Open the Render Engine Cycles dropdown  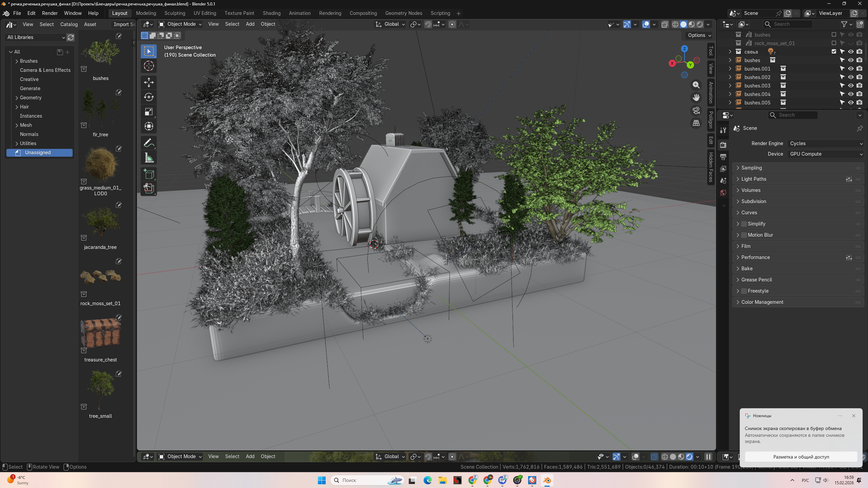[x=826, y=143]
